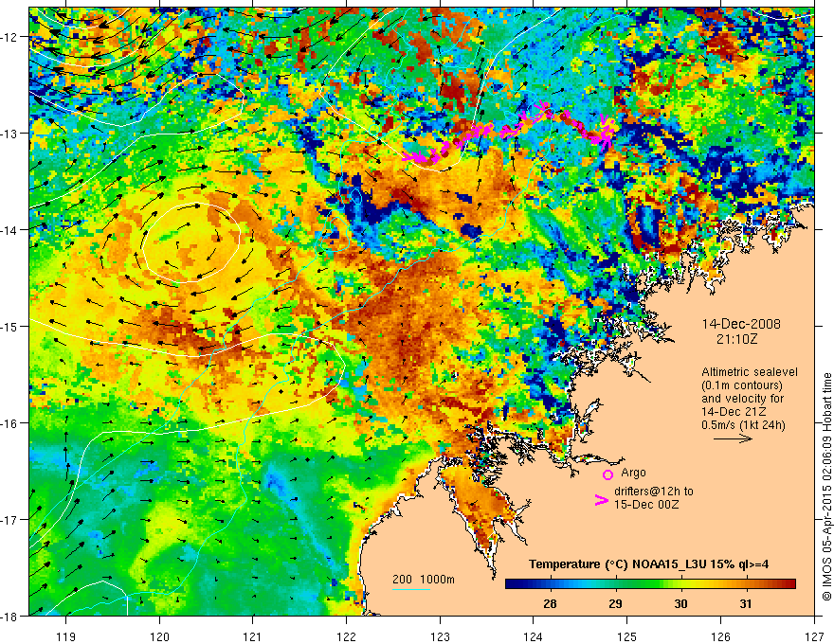The height and width of the screenshot is (644, 834).
Task: Click the "21:10Z" time label
Action: pyautogui.click(x=736, y=339)
